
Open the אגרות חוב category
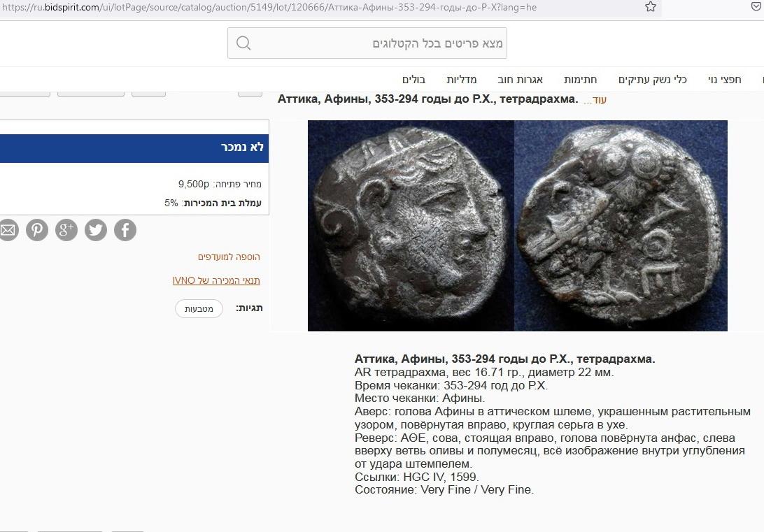click(520, 79)
